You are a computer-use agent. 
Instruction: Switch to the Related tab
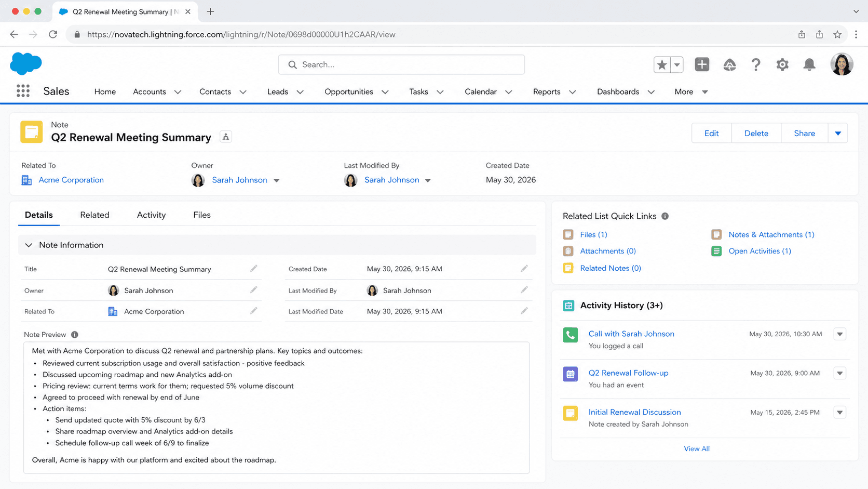click(x=94, y=215)
